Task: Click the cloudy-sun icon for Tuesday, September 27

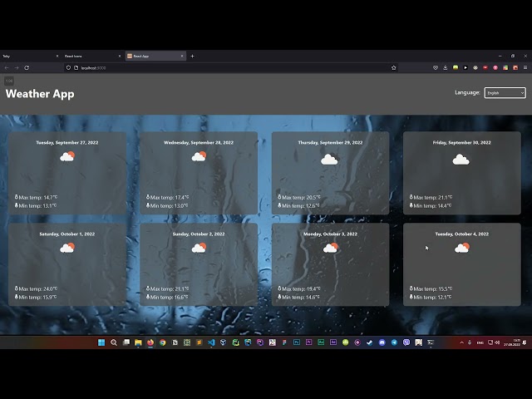Action: coord(67,156)
